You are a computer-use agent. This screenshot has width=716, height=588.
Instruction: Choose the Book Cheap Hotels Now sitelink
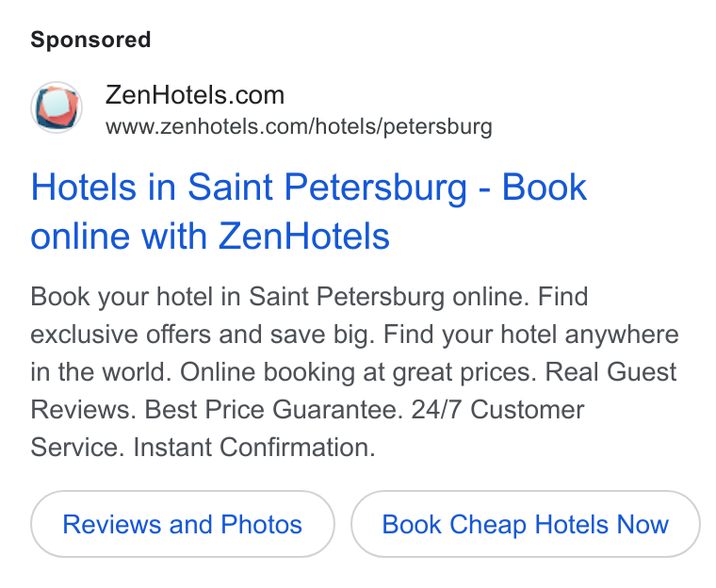click(526, 524)
